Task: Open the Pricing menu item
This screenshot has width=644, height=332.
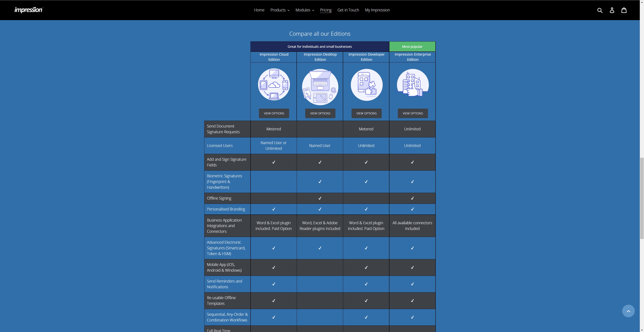Action: (326, 10)
